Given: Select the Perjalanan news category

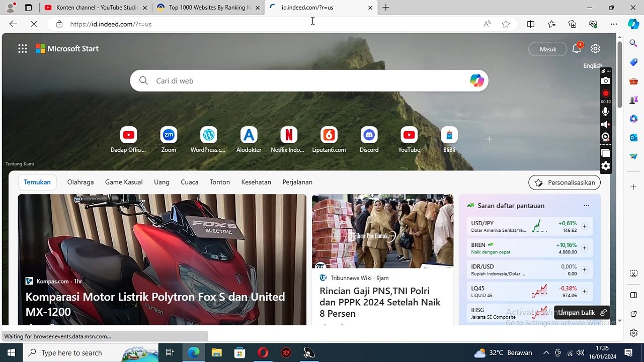Looking at the screenshot, I should click(x=297, y=182).
